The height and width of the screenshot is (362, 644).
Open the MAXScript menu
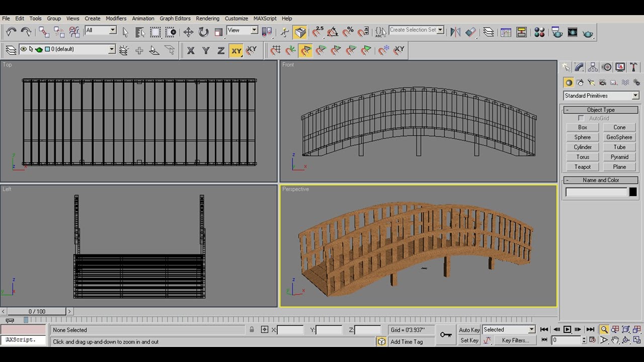point(265,19)
